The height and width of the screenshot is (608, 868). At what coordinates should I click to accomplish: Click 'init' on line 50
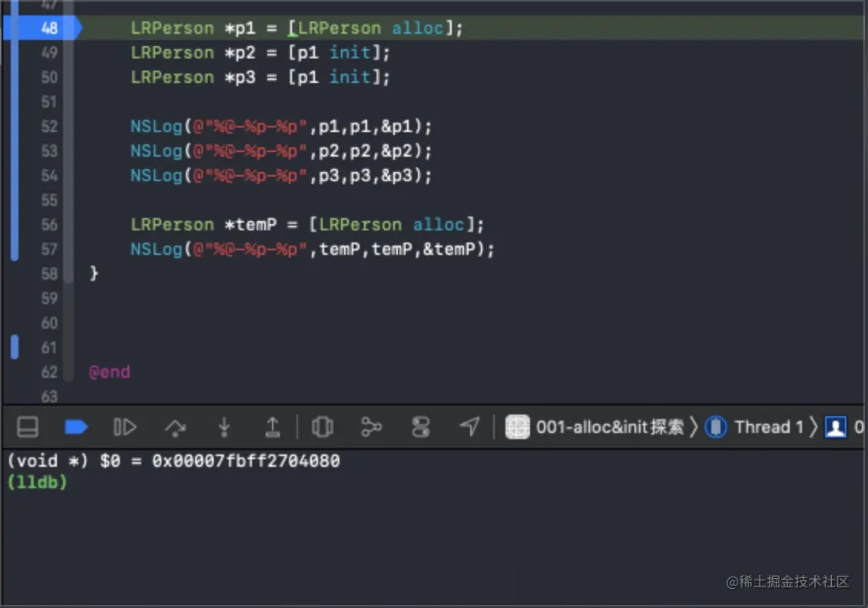pyautogui.click(x=350, y=77)
